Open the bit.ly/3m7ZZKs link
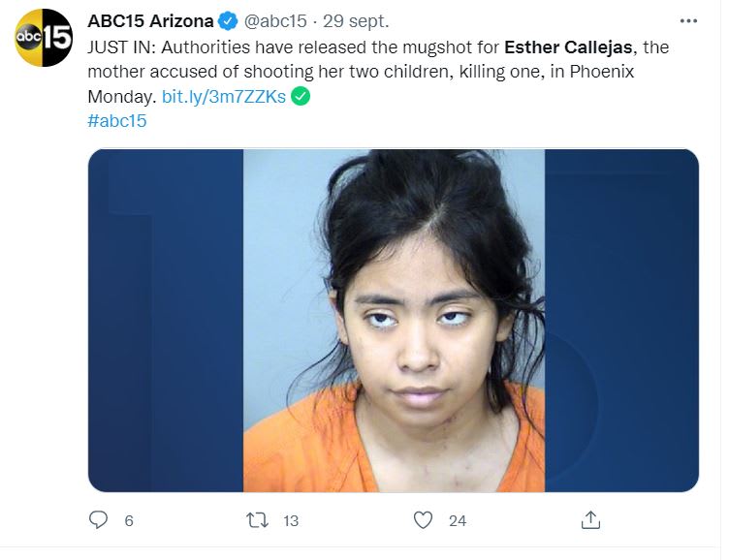729x560 pixels. point(224,96)
